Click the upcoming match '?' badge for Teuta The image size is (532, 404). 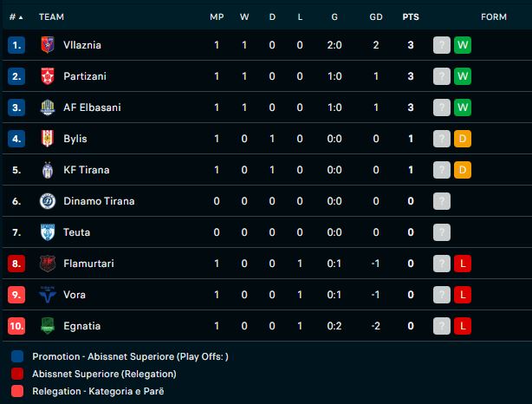point(442,232)
